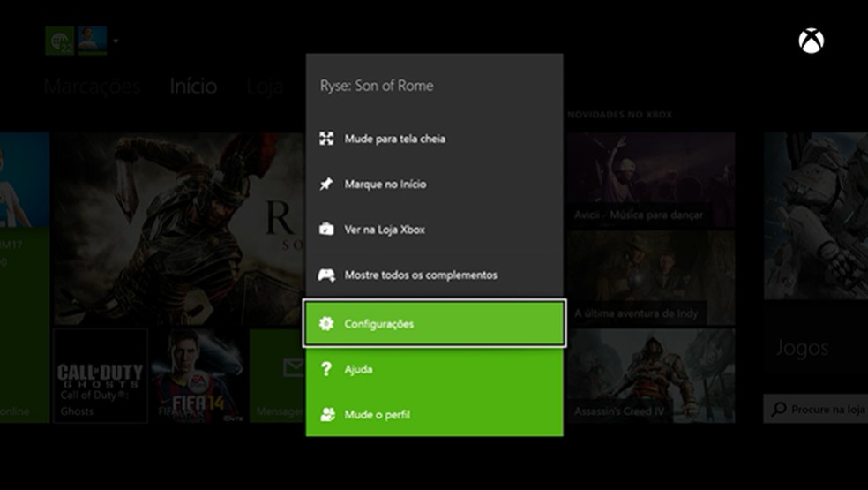
Task: Open the Configurações menu entry
Action: tap(435, 323)
